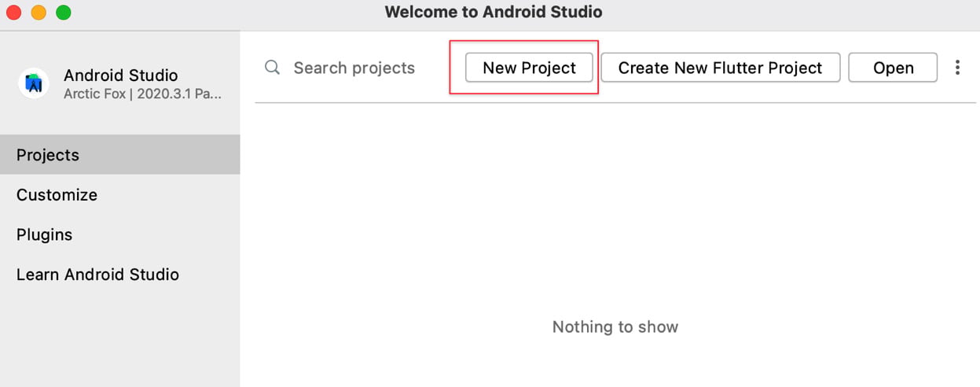
Task: Click the Arctic Fox version text
Action: tap(143, 94)
